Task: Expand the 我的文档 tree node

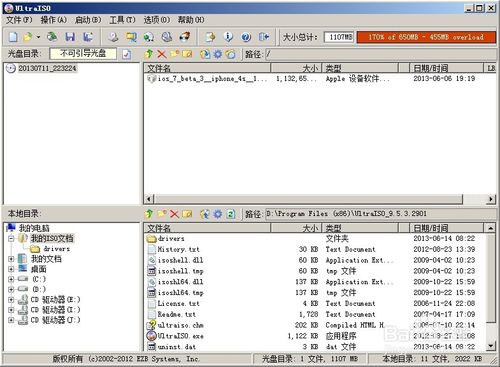Action: (x=11, y=259)
